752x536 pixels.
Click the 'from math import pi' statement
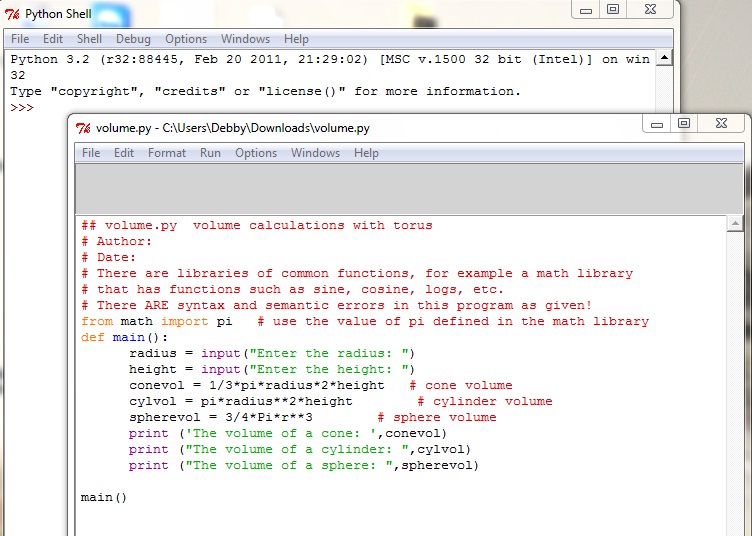click(157, 321)
